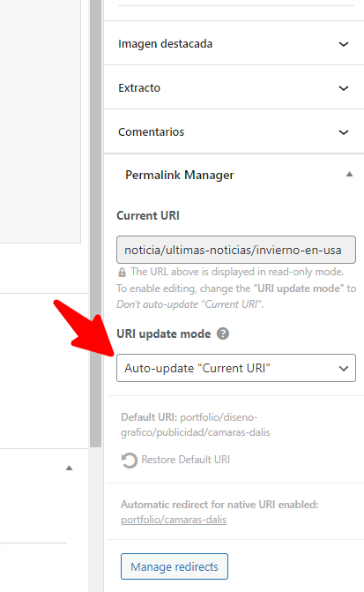The height and width of the screenshot is (592, 364).
Task: Click the Current URI text field
Action: tap(236, 250)
